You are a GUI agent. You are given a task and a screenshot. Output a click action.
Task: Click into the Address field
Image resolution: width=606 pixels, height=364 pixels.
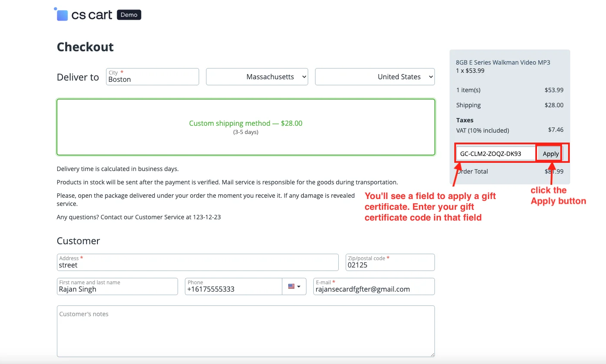pyautogui.click(x=197, y=265)
